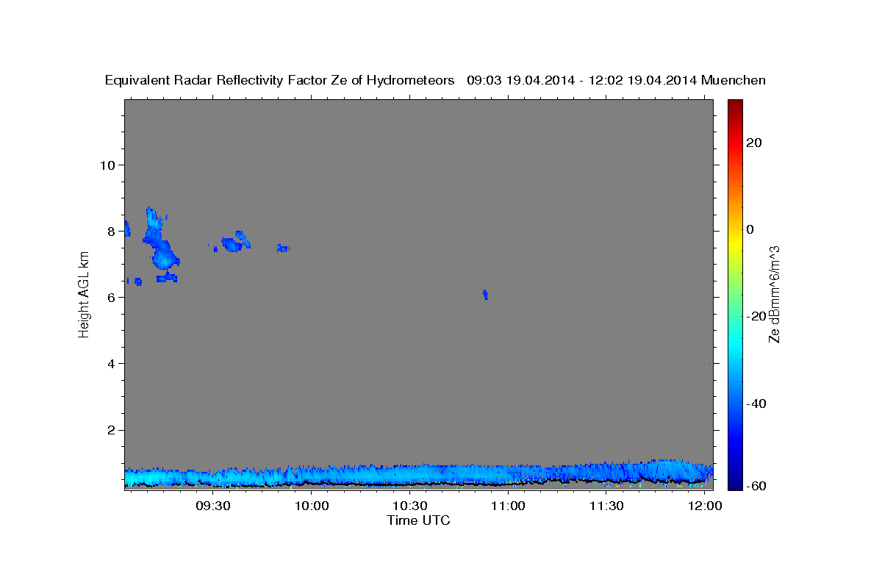Click the location label 'Muenchen'
Viewport: 882px width, 588px height.
tap(734, 80)
